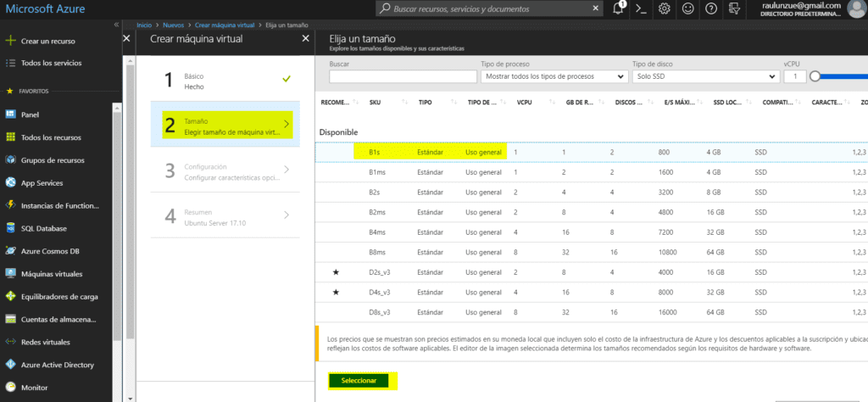Select the B1s size row
Viewport: 868px width, 402px height.
(x=591, y=152)
